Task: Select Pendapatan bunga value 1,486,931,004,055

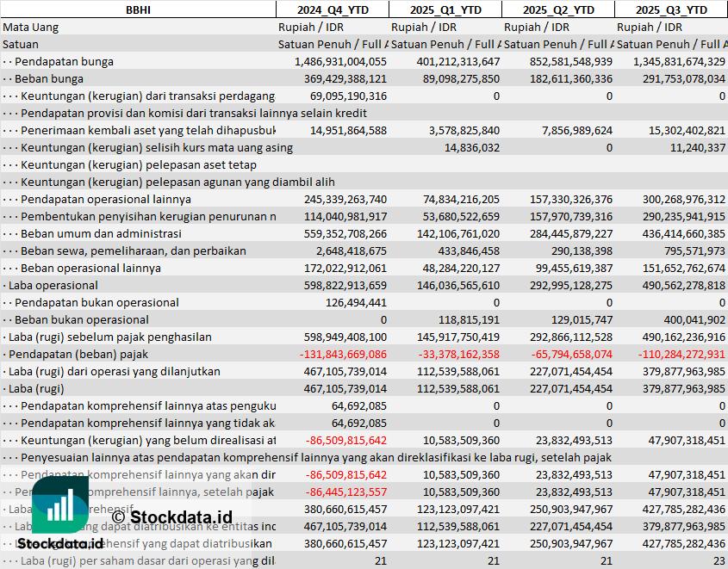Action: pyautogui.click(x=340, y=61)
